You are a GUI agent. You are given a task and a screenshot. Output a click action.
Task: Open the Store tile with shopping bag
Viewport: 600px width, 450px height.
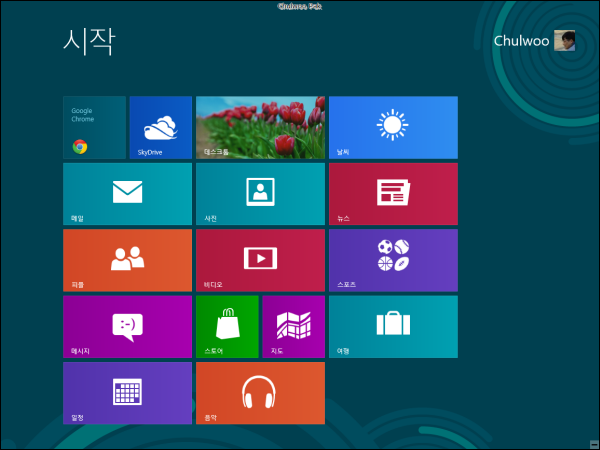227,327
